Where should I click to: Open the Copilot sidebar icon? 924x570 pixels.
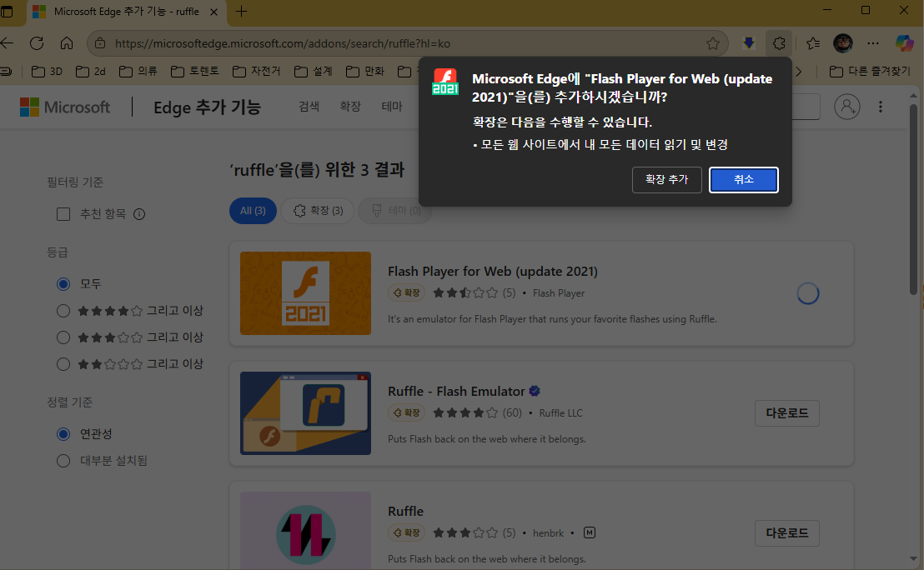click(904, 42)
